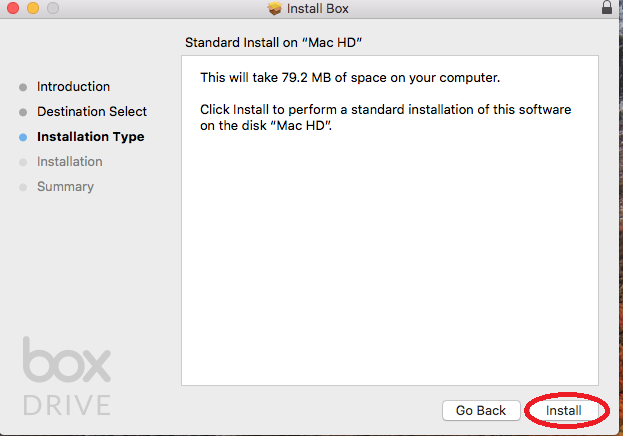This screenshot has width=623, height=436.
Task: Click the Install Box window title
Action: pos(317,8)
